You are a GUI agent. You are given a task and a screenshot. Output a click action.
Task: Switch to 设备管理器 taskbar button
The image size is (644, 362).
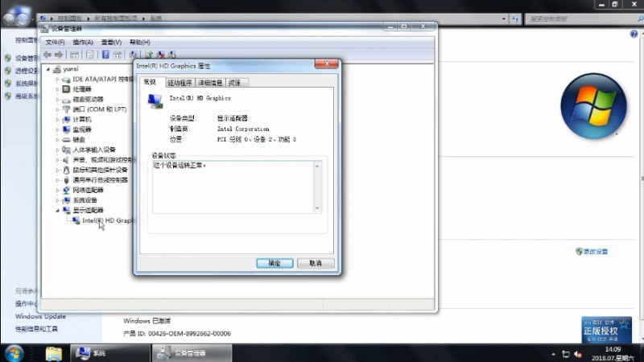point(192,353)
